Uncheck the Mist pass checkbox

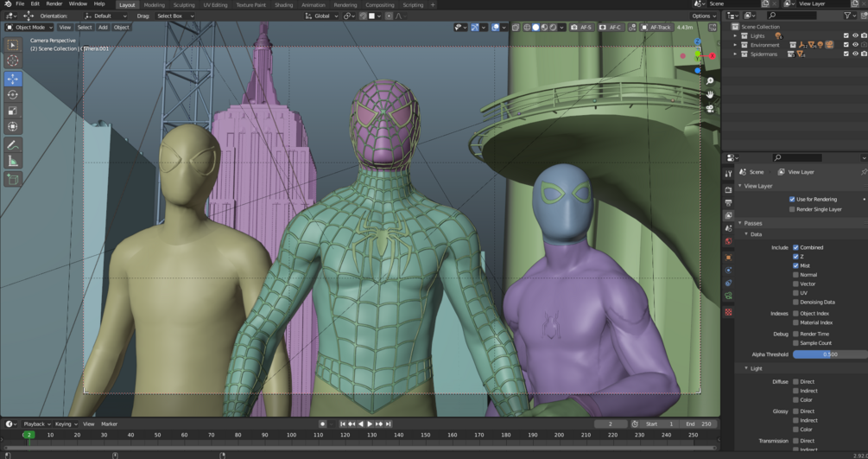tap(795, 265)
